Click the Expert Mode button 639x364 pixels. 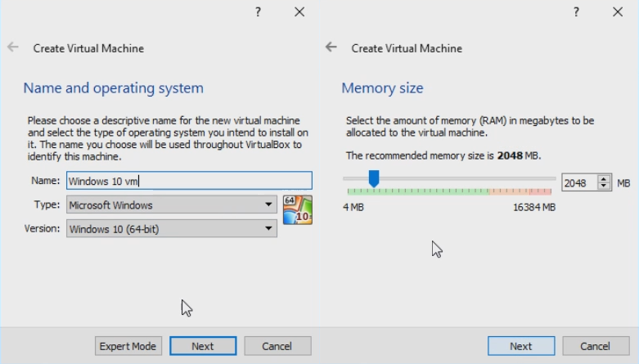[x=128, y=346]
